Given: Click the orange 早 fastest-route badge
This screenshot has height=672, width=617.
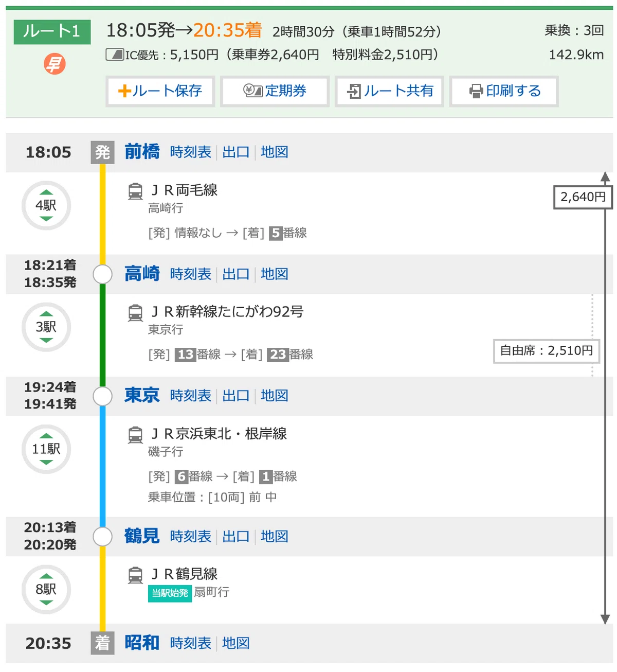Looking at the screenshot, I should [x=55, y=64].
